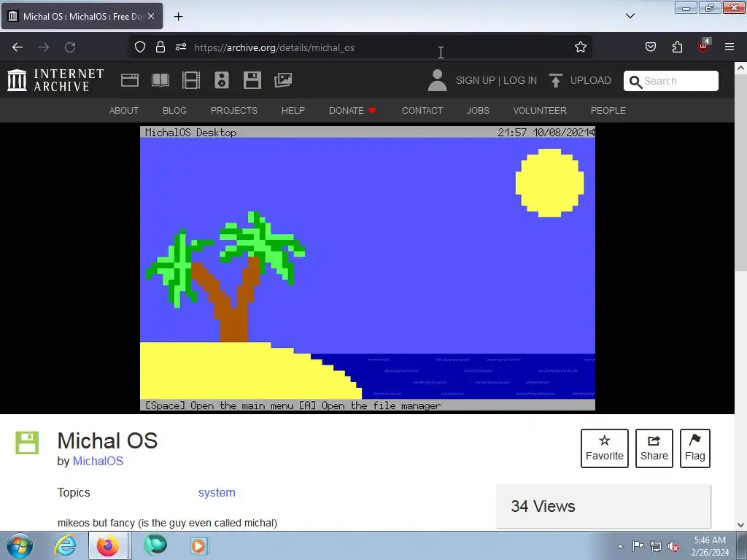The height and width of the screenshot is (560, 747).
Task: Open the media player taskbar icon
Action: (198, 545)
